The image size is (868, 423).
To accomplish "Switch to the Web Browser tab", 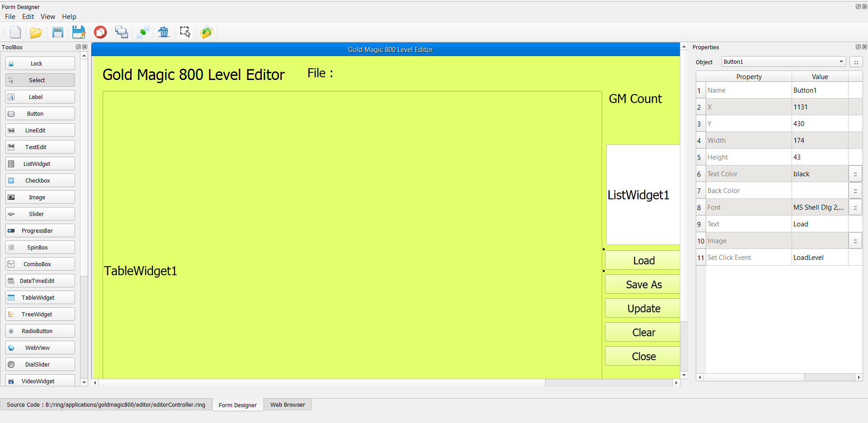I will (x=287, y=404).
